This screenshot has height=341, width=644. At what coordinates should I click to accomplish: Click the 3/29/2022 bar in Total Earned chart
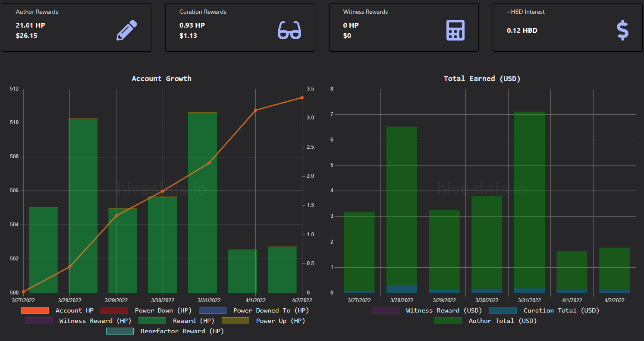coord(444,251)
